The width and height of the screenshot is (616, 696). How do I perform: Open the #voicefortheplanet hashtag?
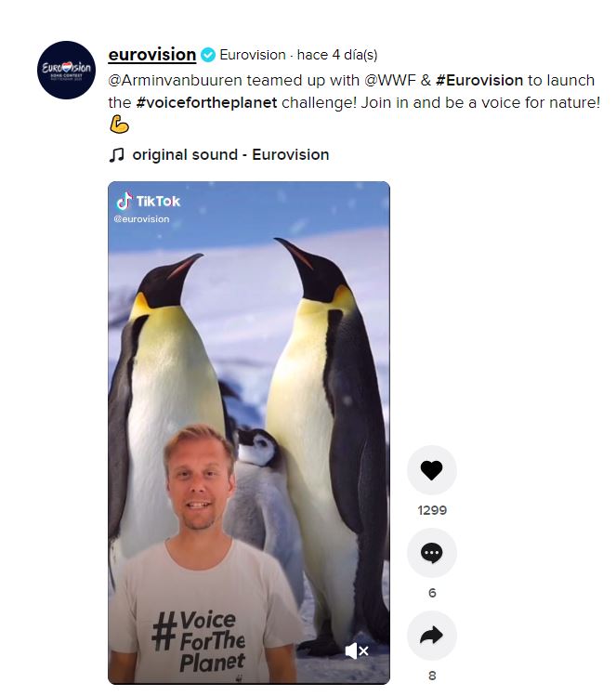coord(206,102)
